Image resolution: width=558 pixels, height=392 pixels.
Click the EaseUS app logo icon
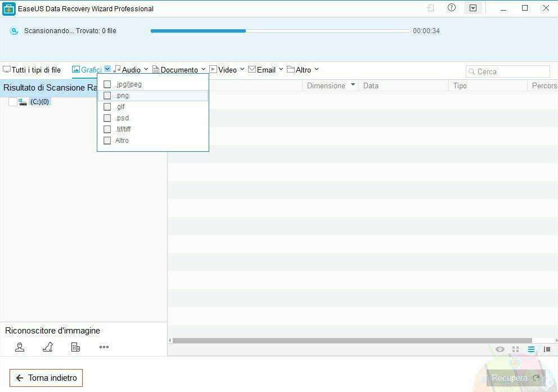coord(8,8)
